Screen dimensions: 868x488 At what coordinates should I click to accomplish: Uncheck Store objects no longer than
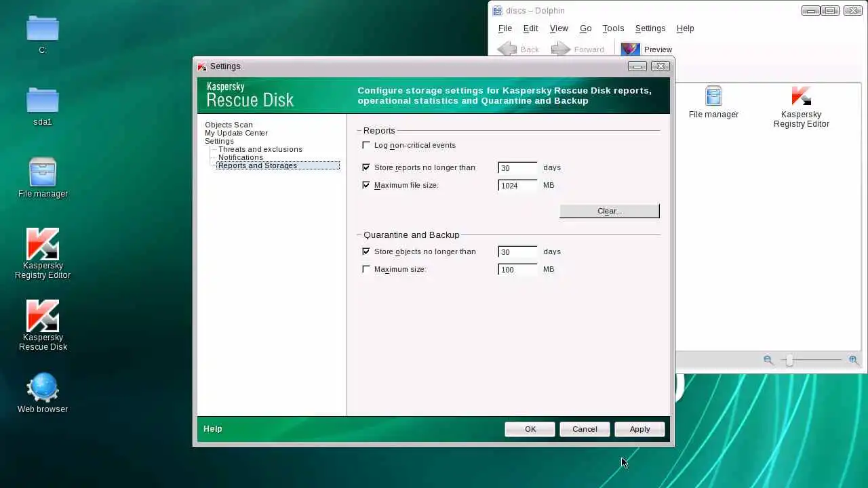point(366,251)
